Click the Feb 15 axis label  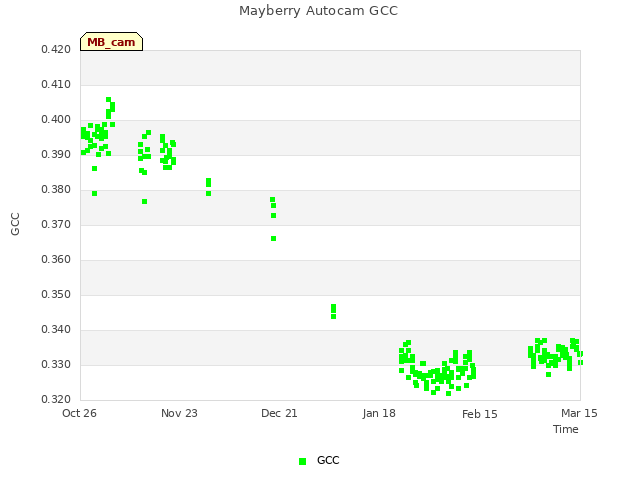pyautogui.click(x=480, y=414)
